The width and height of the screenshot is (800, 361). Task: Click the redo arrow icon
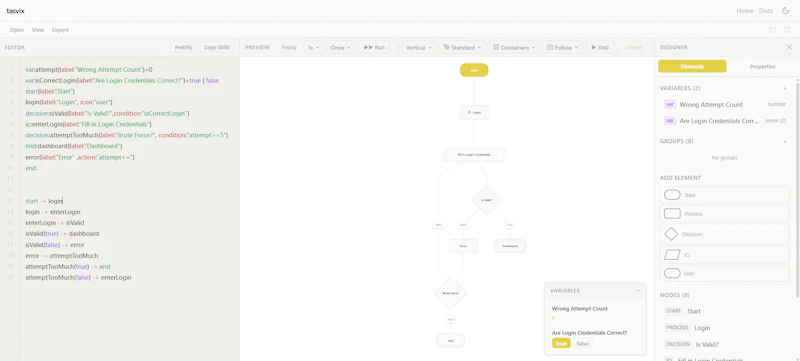click(787, 30)
